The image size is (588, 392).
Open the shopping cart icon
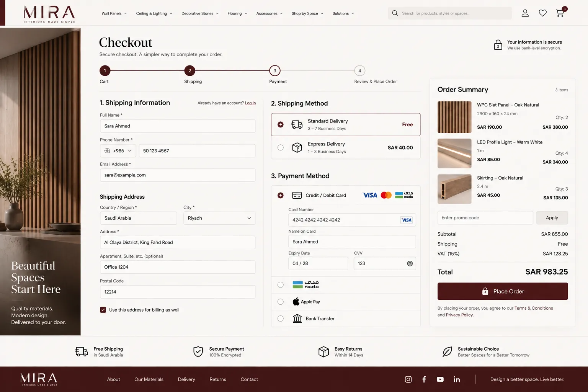tap(560, 13)
